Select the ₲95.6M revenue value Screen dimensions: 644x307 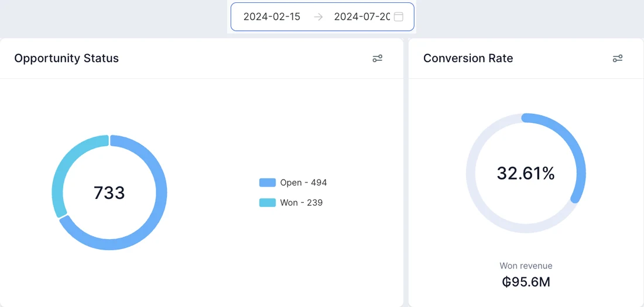pyautogui.click(x=526, y=282)
